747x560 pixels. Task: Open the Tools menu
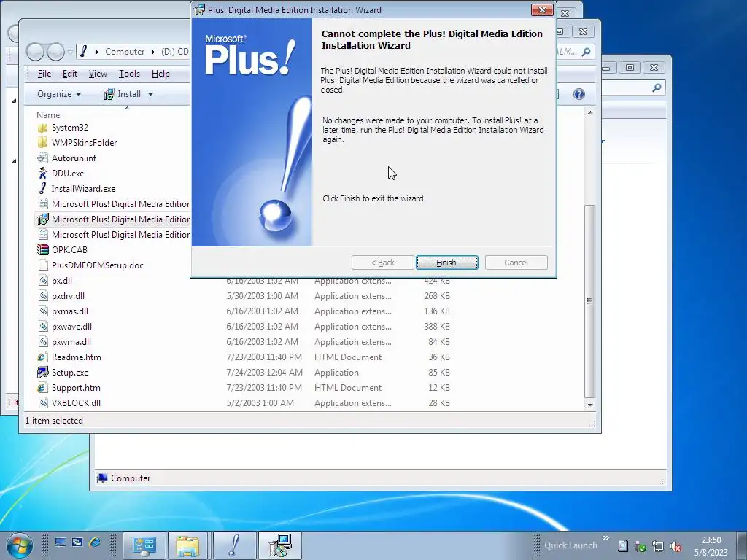point(129,74)
